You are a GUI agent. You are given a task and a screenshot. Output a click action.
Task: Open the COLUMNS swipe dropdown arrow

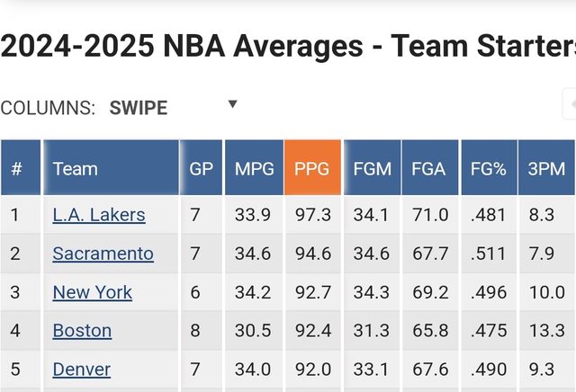point(232,104)
